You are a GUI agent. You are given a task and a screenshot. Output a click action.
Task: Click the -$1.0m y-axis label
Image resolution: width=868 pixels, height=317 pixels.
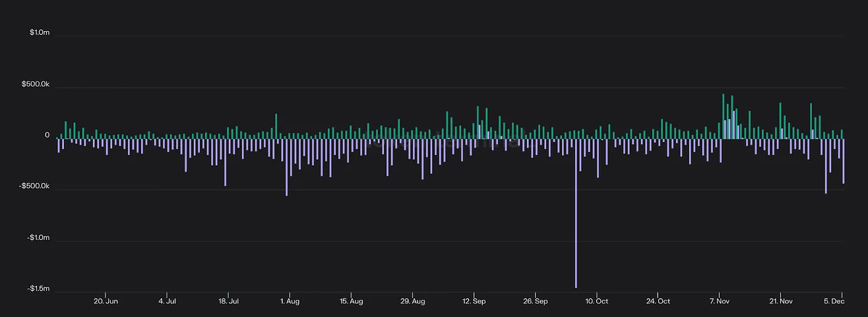pyautogui.click(x=39, y=238)
